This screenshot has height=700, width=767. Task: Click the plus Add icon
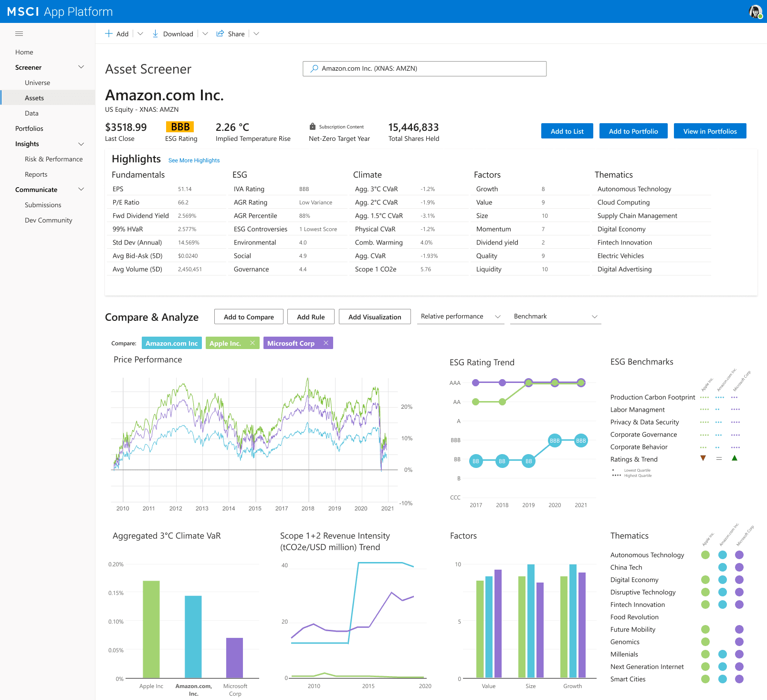[x=109, y=33]
